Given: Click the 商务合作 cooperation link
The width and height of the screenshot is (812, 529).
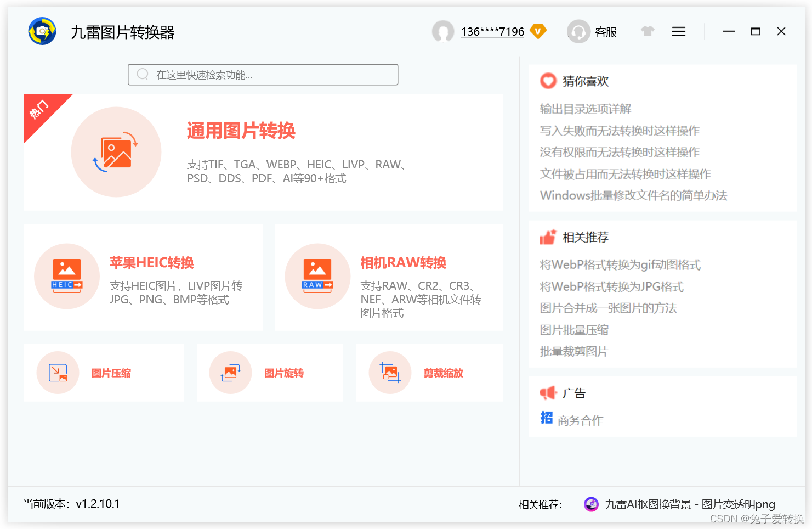Looking at the screenshot, I should (580, 420).
